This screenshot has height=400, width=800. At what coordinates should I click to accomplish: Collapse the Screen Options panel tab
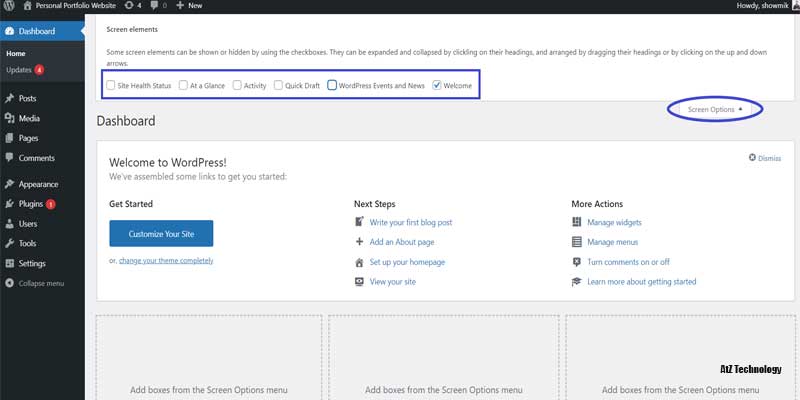pos(715,109)
